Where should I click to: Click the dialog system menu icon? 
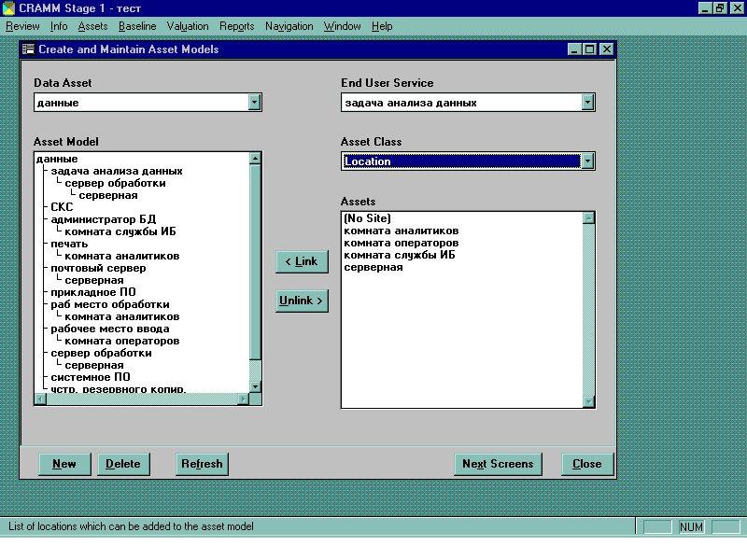tap(28, 49)
